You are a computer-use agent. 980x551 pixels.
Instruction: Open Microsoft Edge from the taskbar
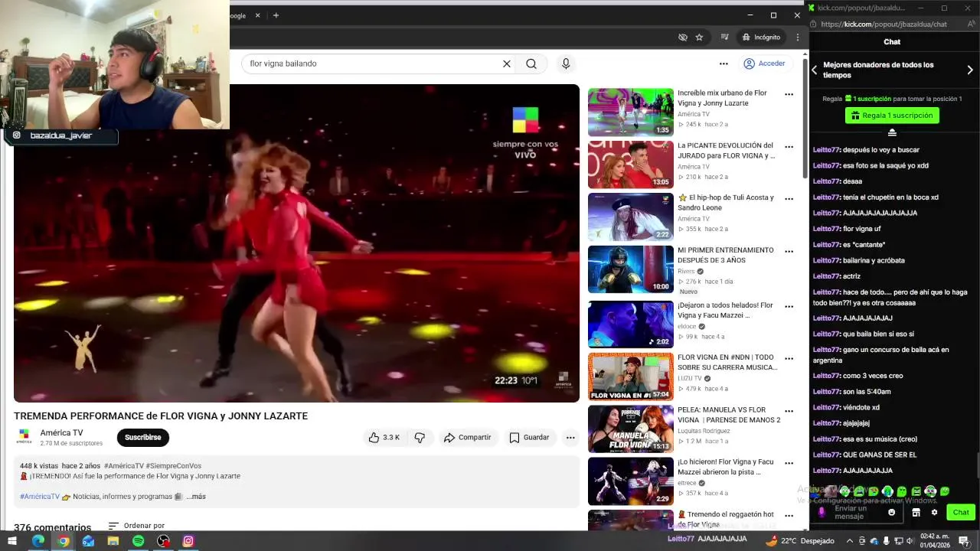point(38,541)
